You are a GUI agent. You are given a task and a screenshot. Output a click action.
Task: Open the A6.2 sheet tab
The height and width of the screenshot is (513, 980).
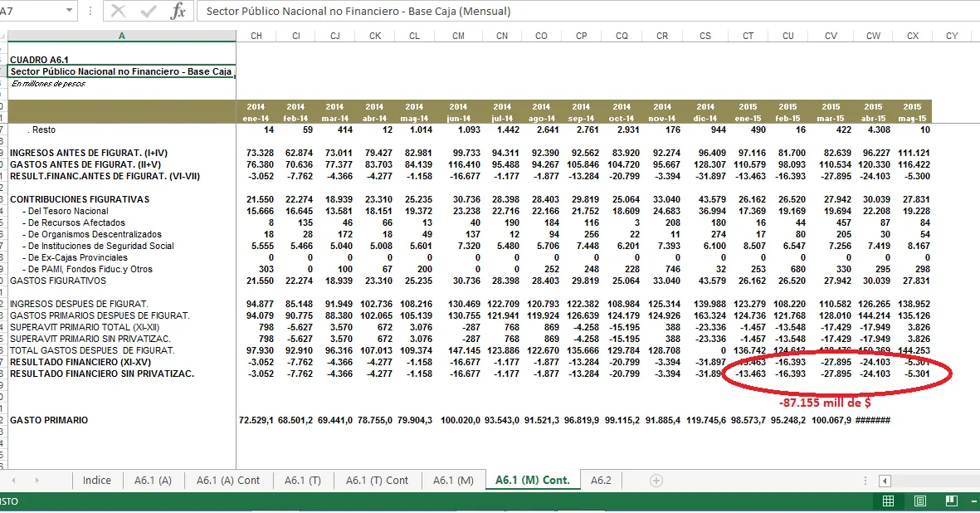click(x=601, y=480)
